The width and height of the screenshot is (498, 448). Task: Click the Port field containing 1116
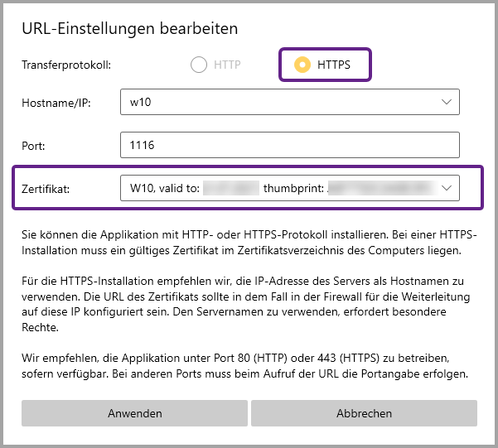pyautogui.click(x=289, y=145)
